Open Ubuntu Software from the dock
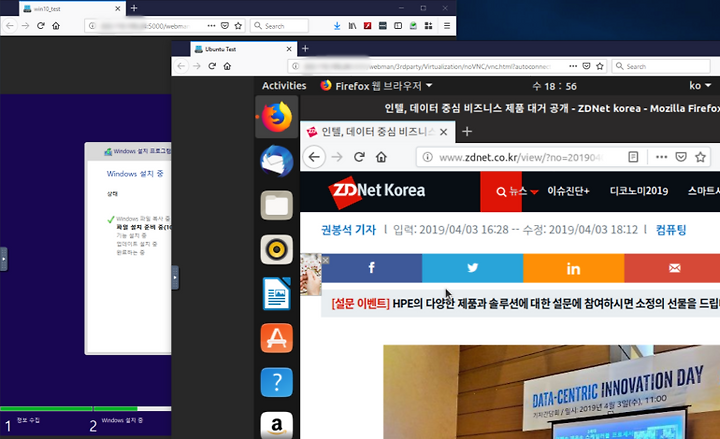 (x=277, y=338)
